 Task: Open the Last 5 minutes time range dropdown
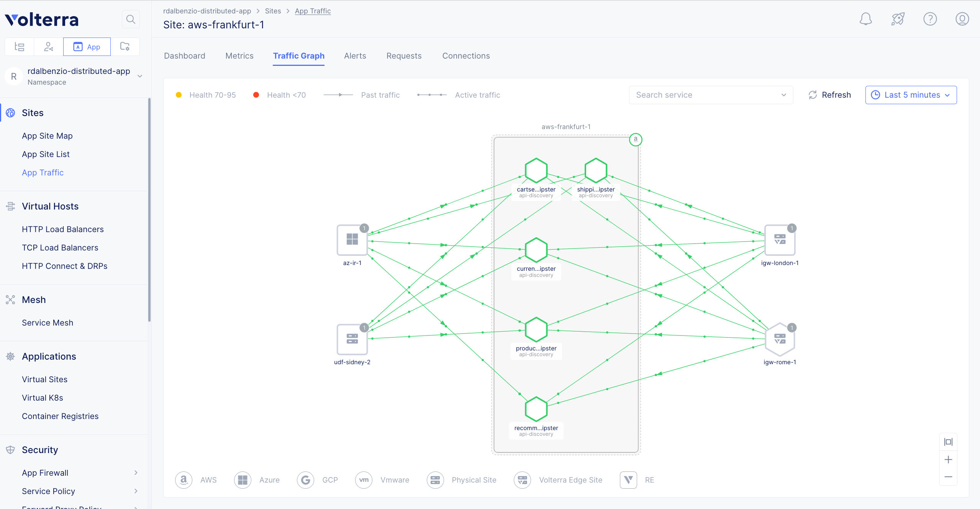(x=911, y=95)
